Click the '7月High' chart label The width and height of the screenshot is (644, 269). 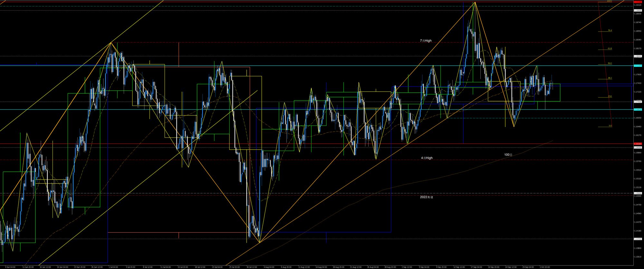click(x=425, y=41)
